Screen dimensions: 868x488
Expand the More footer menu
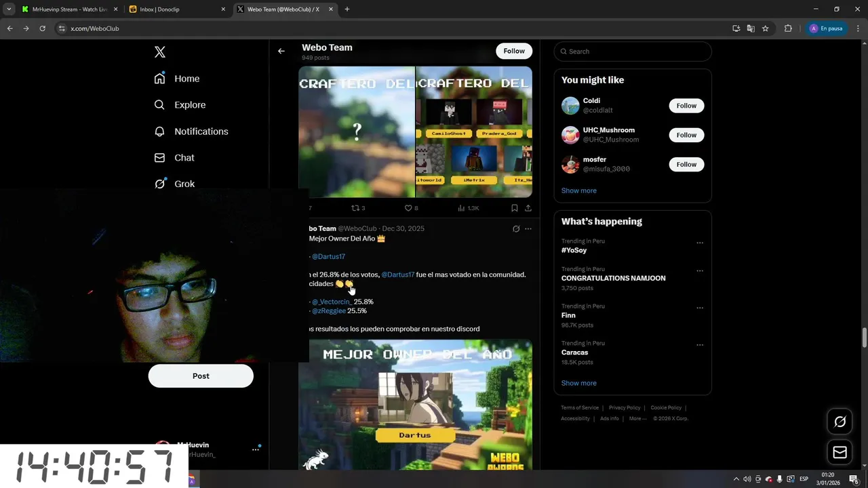(x=637, y=418)
